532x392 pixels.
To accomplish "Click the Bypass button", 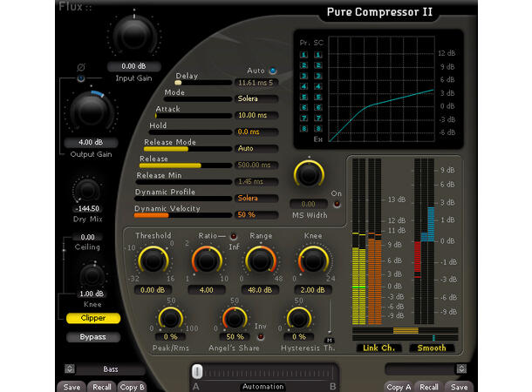I will [x=93, y=337].
